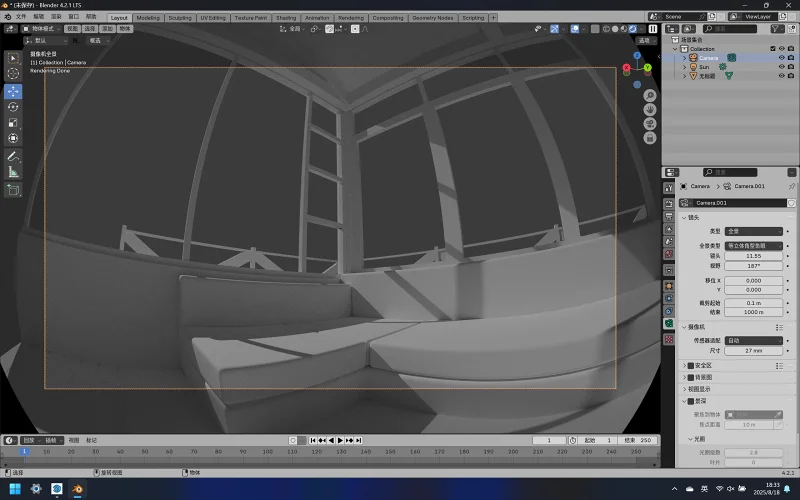800x500 pixels.
Task: Switch to the Sculpting workspace tab
Action: click(180, 18)
